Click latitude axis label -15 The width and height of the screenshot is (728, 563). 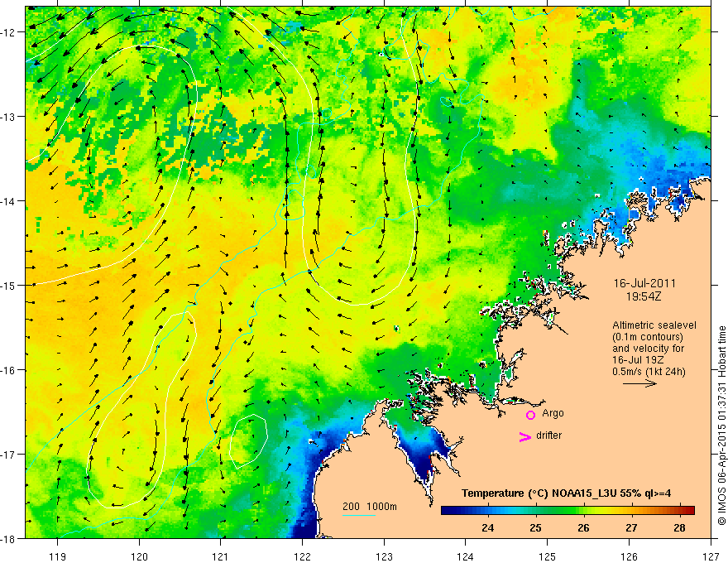(9, 285)
